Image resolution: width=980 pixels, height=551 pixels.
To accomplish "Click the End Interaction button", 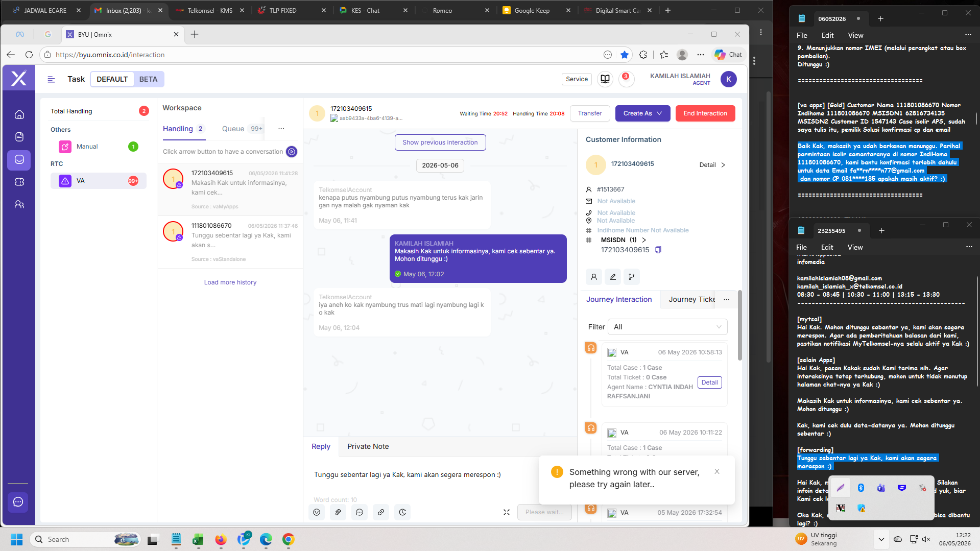I will (x=705, y=113).
